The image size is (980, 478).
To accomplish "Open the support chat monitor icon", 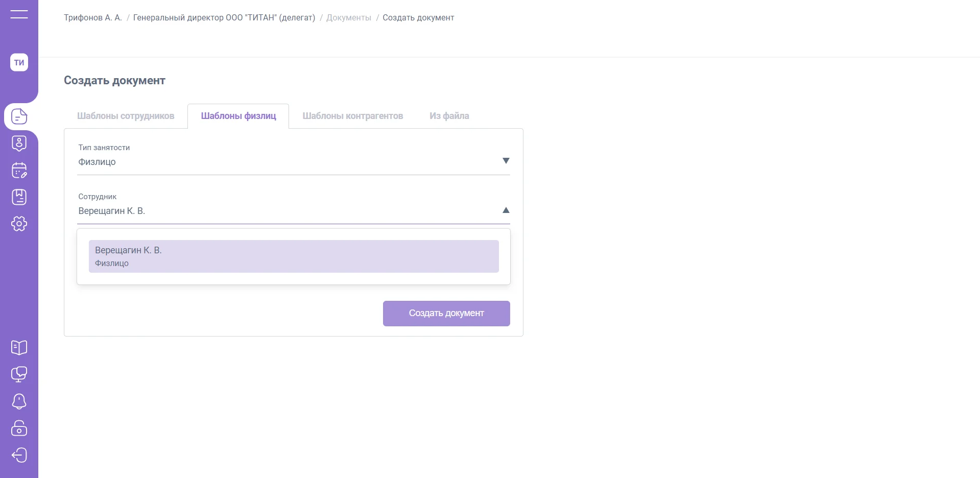I will pyautogui.click(x=19, y=374).
